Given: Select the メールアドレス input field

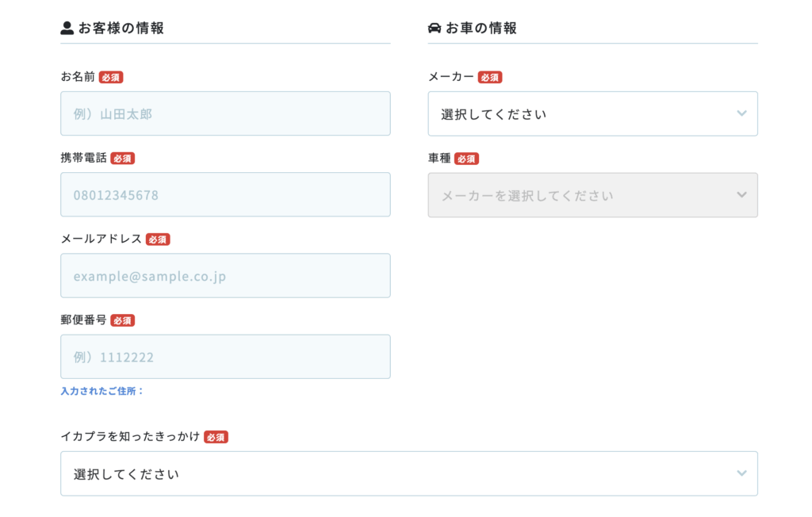Looking at the screenshot, I should pos(225,275).
